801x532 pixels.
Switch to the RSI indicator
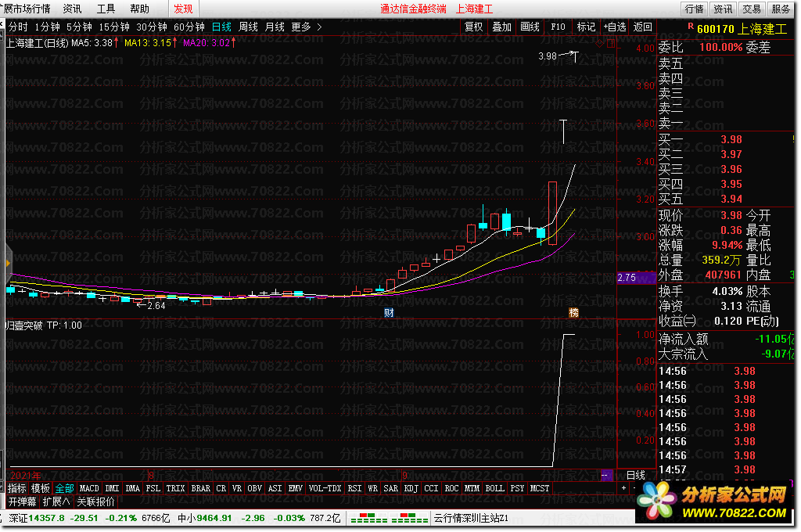pos(354,488)
